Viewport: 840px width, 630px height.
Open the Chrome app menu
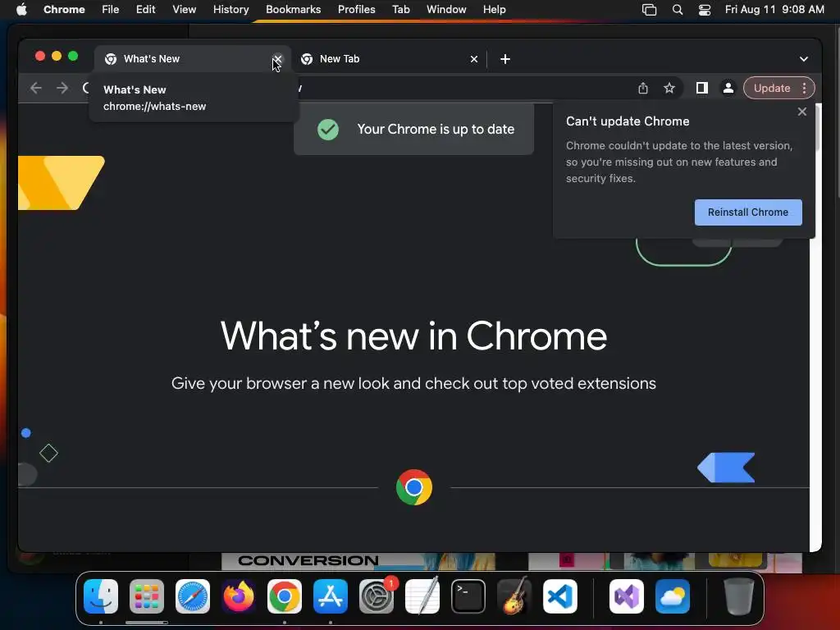point(64,10)
